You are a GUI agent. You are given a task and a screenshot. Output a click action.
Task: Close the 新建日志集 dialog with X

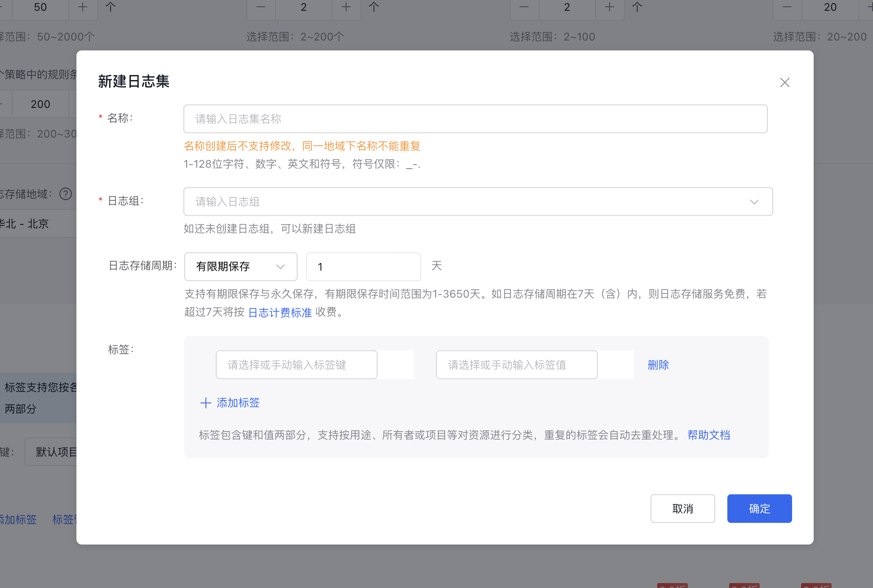[784, 83]
